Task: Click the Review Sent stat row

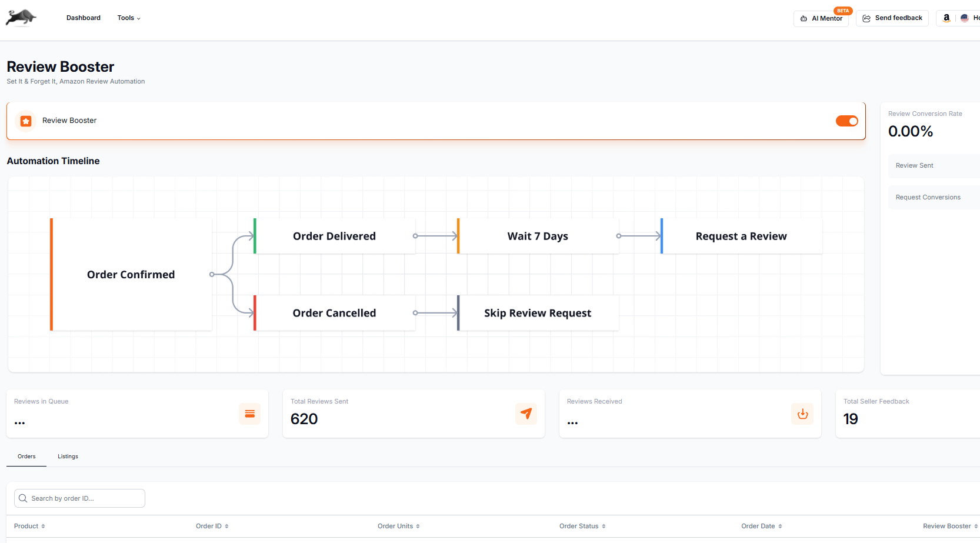Action: point(934,166)
